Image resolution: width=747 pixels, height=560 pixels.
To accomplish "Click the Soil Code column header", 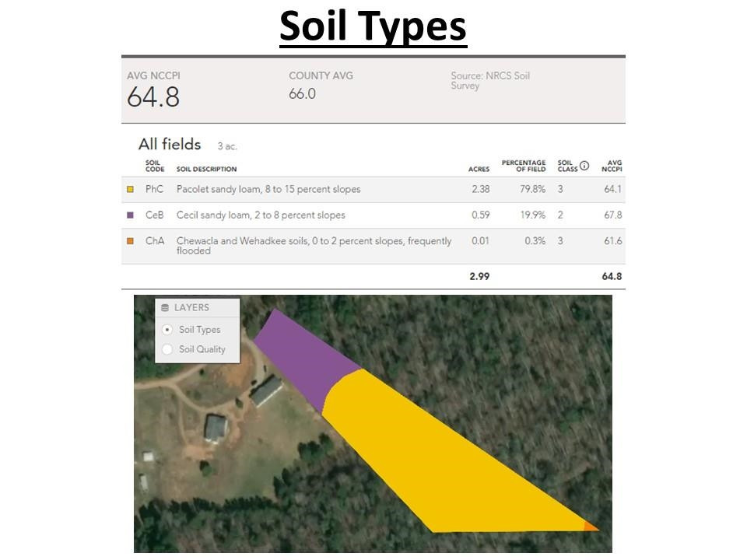I will pyautogui.click(x=154, y=166).
